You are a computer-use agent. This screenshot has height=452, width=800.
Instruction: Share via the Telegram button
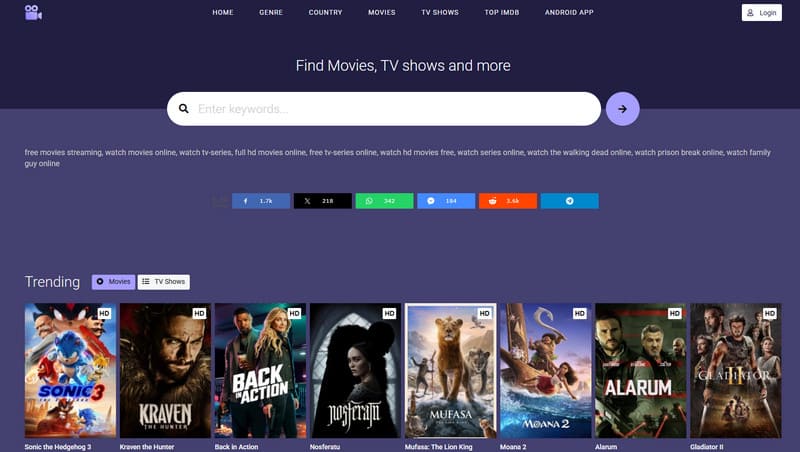click(569, 201)
